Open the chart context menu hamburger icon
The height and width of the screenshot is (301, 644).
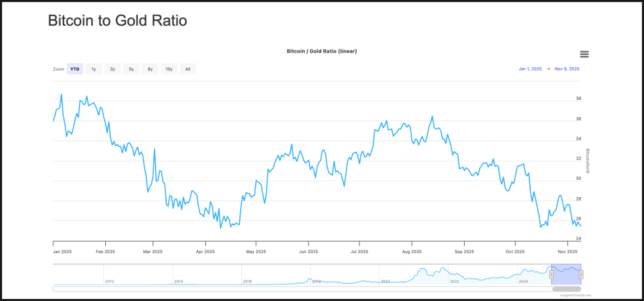click(x=584, y=55)
